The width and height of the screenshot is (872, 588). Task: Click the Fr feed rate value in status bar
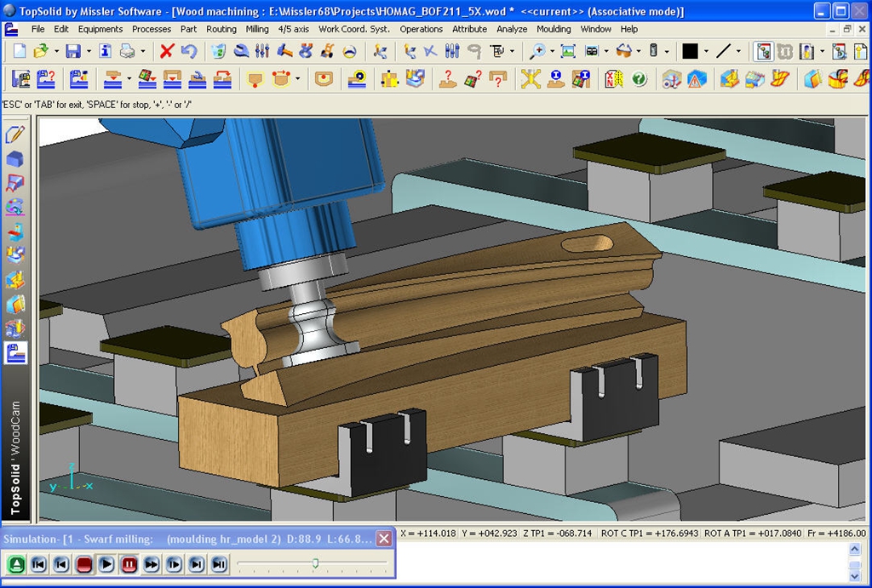click(837, 533)
